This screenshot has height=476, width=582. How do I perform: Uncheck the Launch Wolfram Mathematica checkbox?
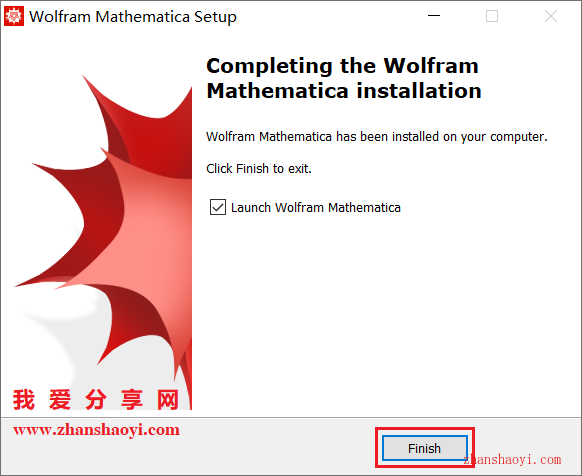point(218,207)
